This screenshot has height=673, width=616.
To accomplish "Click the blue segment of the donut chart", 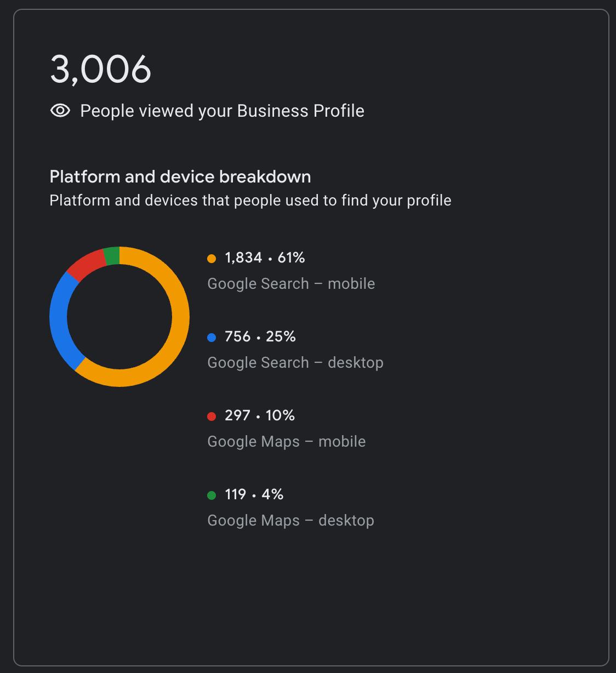I will (59, 318).
